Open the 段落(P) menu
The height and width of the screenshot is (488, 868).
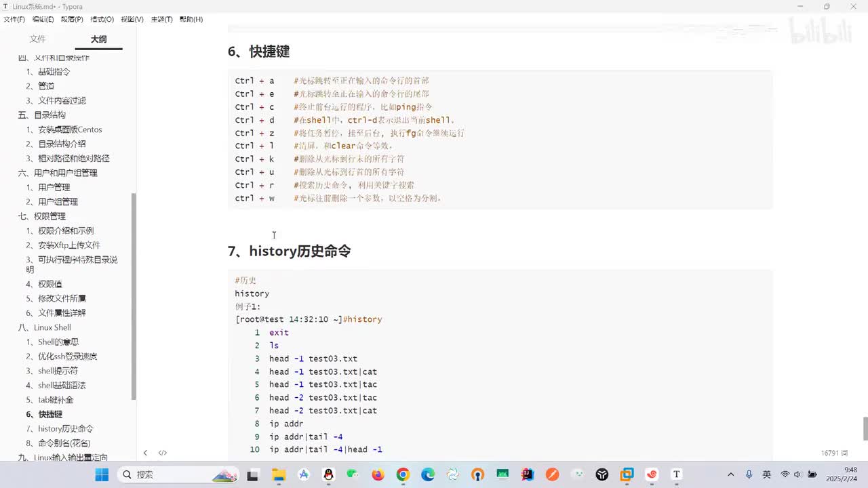[x=72, y=19]
